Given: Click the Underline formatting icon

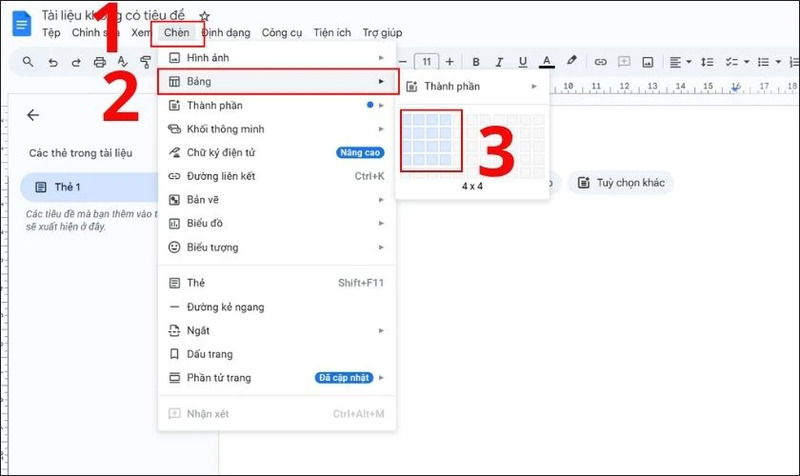Looking at the screenshot, I should click(522, 62).
